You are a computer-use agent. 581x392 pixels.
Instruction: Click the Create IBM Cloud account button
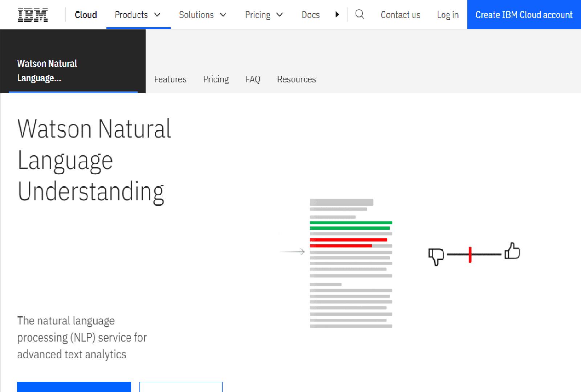[x=523, y=15]
